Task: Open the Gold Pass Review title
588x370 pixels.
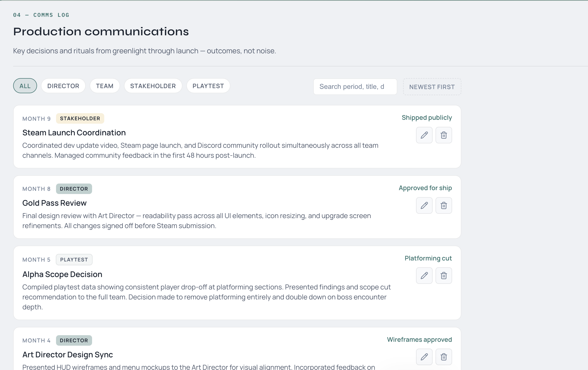Action: pos(55,203)
